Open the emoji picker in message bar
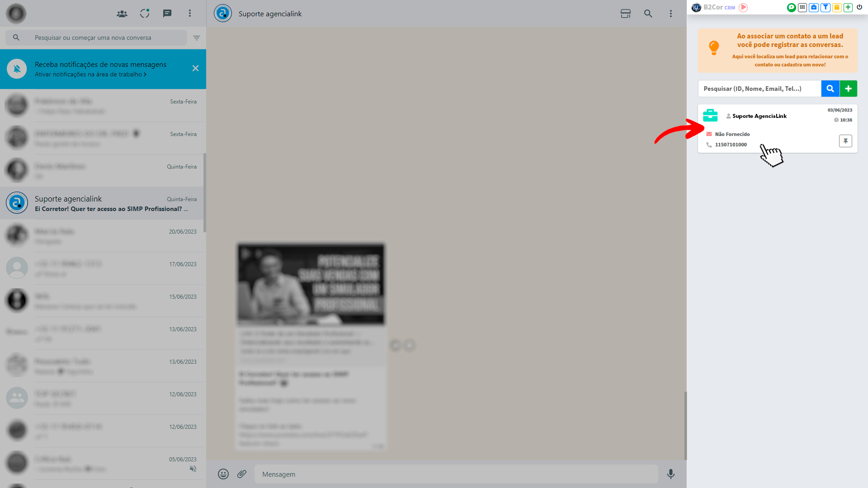The height and width of the screenshot is (488, 868). [x=223, y=474]
